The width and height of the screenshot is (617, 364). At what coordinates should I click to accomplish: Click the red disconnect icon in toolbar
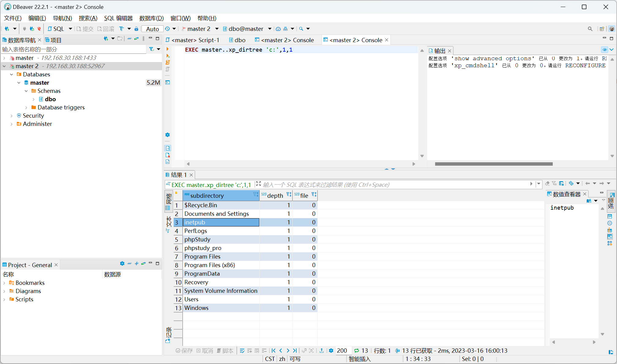pyautogui.click(x=39, y=29)
